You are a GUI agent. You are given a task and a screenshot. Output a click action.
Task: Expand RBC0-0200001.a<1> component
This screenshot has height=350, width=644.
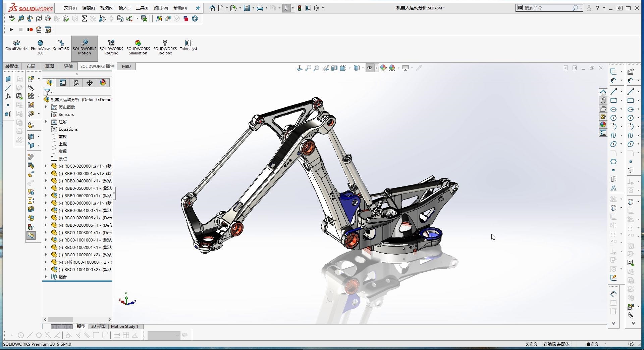pyautogui.click(x=46, y=166)
